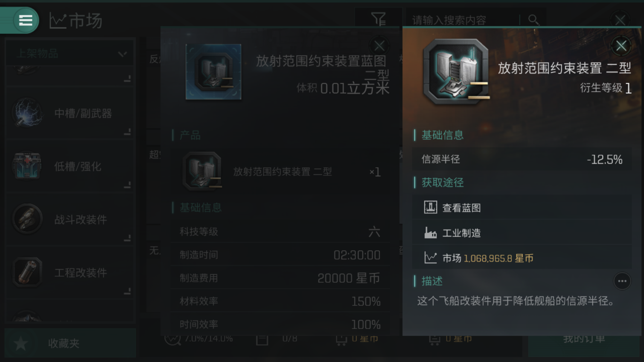Click the 市场 price chart icon
Viewport: 644px width, 362px height.
click(x=430, y=258)
